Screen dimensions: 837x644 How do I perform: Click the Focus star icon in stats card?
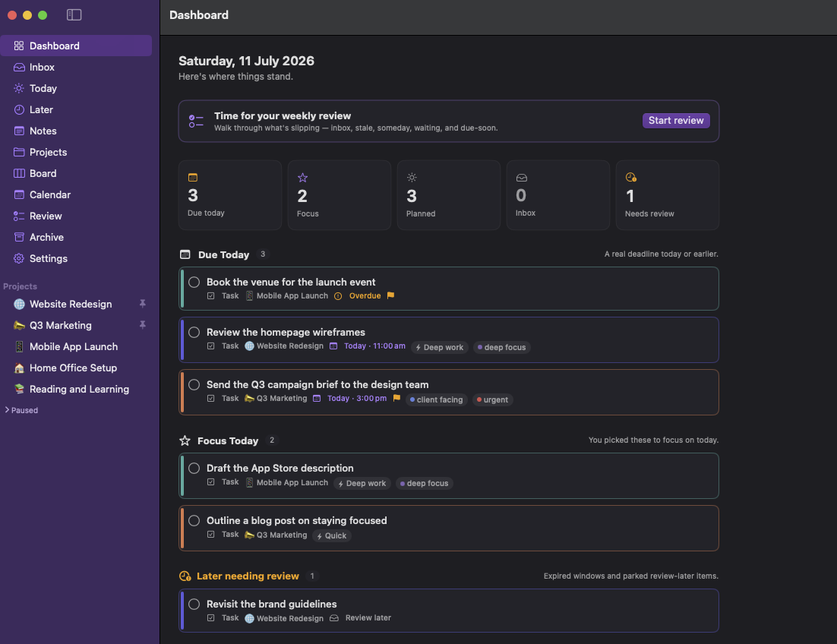[x=302, y=178]
